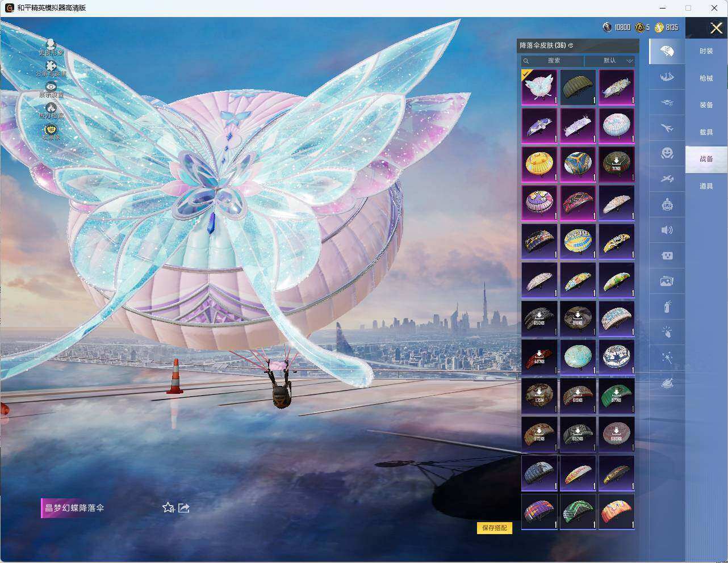
Task: Open the tap gesture category icon
Action: click(667, 332)
